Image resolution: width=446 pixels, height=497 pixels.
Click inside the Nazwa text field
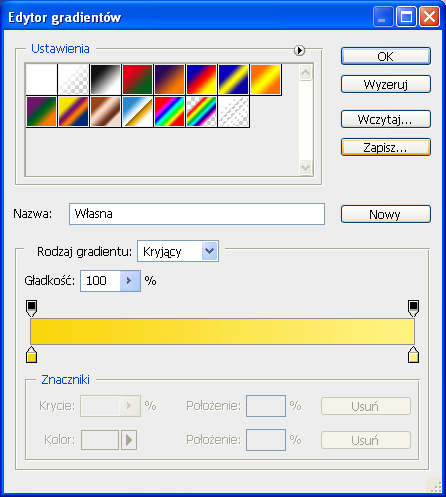click(x=197, y=214)
